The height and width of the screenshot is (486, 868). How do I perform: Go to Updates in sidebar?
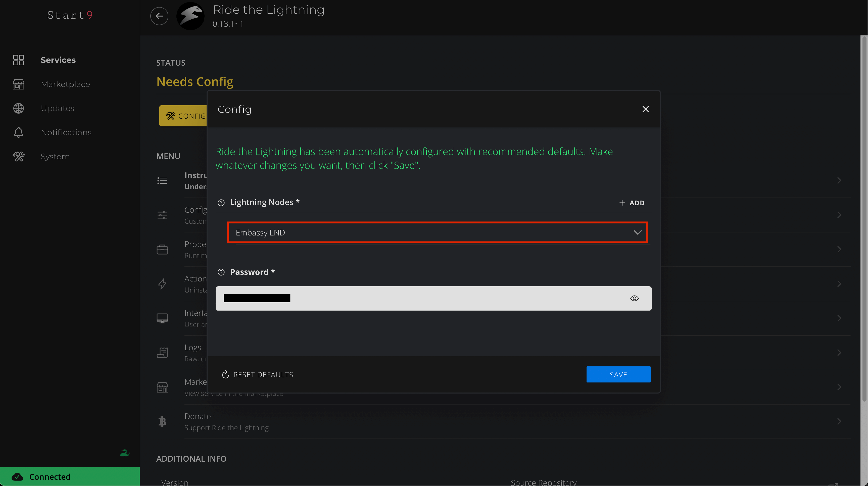pos(57,108)
